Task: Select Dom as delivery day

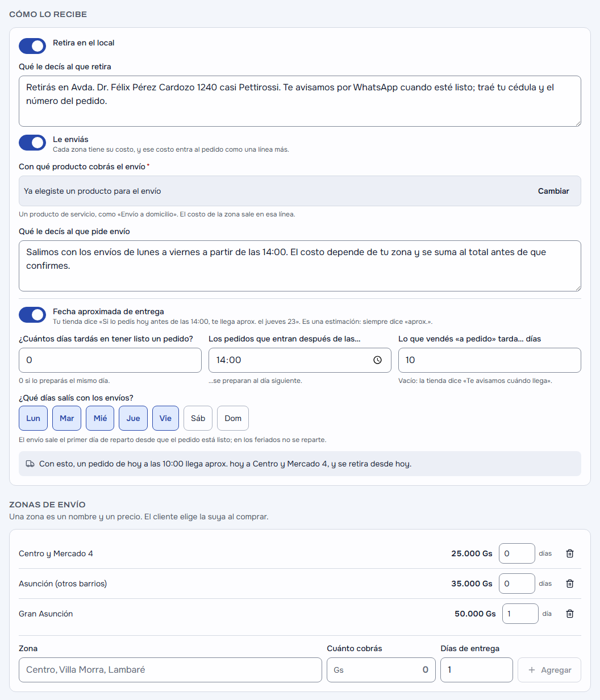Action: coord(233,418)
